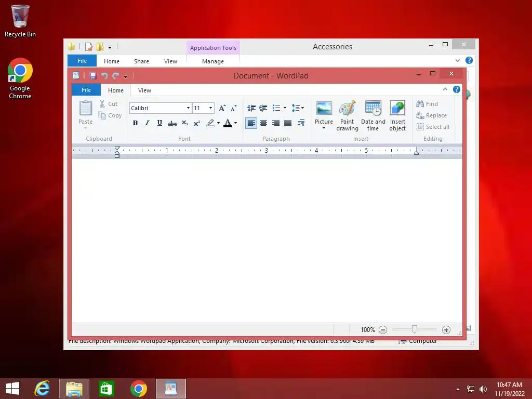Viewport: 532px width, 399px height.
Task: Open WordPad Customize Quick Access Toolbar dropdown
Action: pyautogui.click(x=126, y=76)
